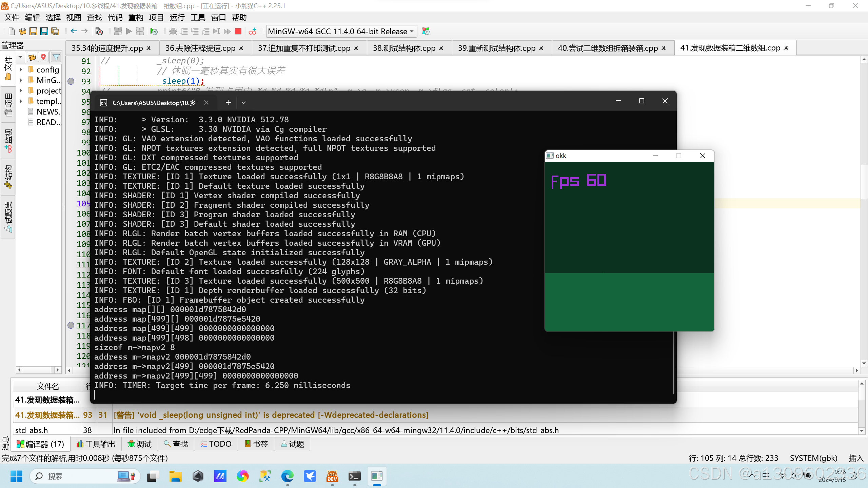
Task: Click the Add Watch glasses icon
Action: pyautogui.click(x=253, y=32)
